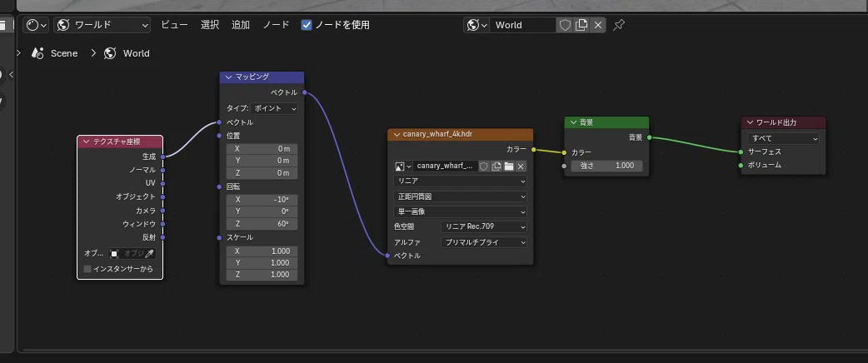The image size is (868, 363).
Task: Open the 正距円筒図 projection dropdown
Action: (460, 196)
